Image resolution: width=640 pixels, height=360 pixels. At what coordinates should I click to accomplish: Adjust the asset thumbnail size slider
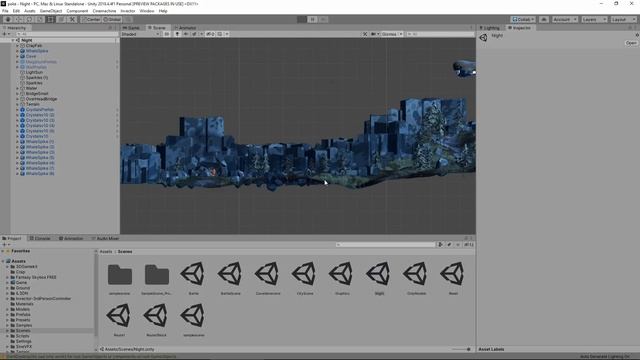click(x=462, y=349)
